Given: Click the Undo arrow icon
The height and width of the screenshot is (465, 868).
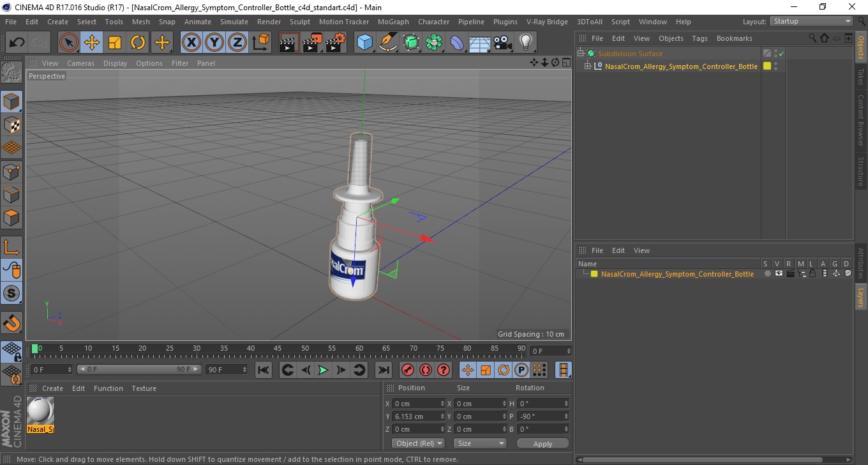Looking at the screenshot, I should (17, 43).
